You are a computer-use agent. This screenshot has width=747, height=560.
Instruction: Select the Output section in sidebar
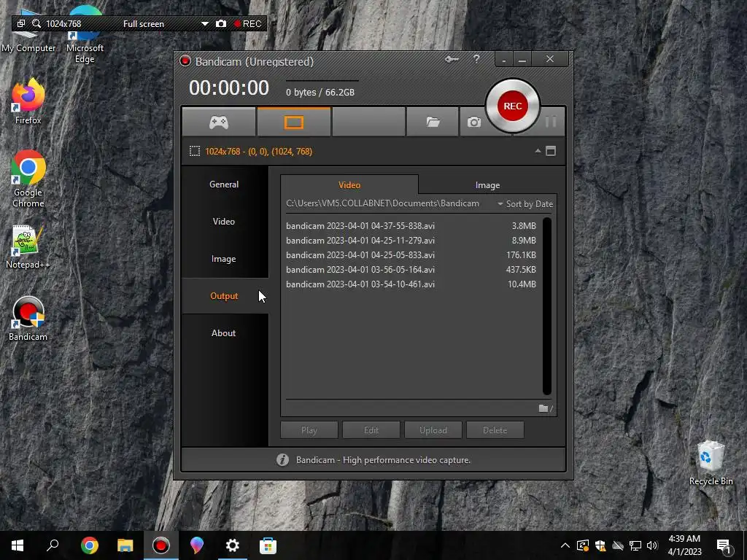(224, 296)
